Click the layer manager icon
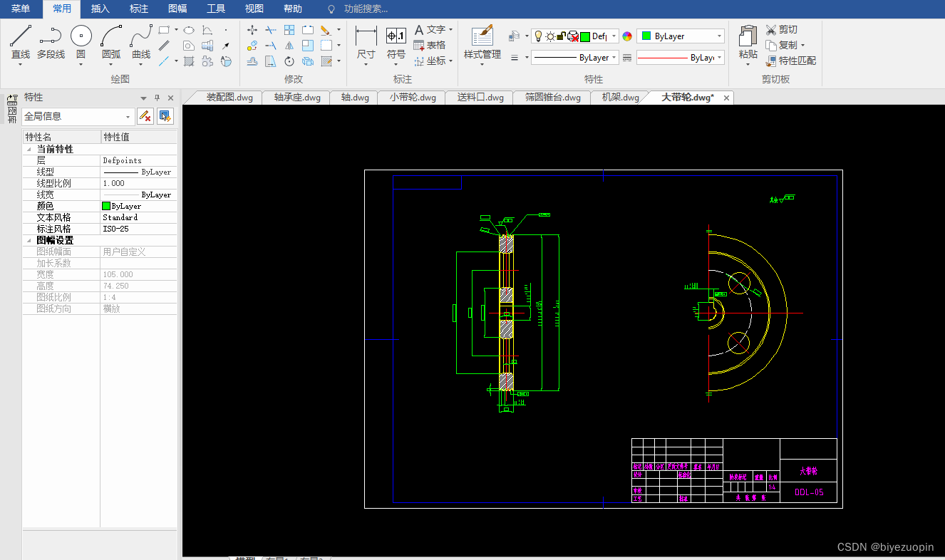 514,36
